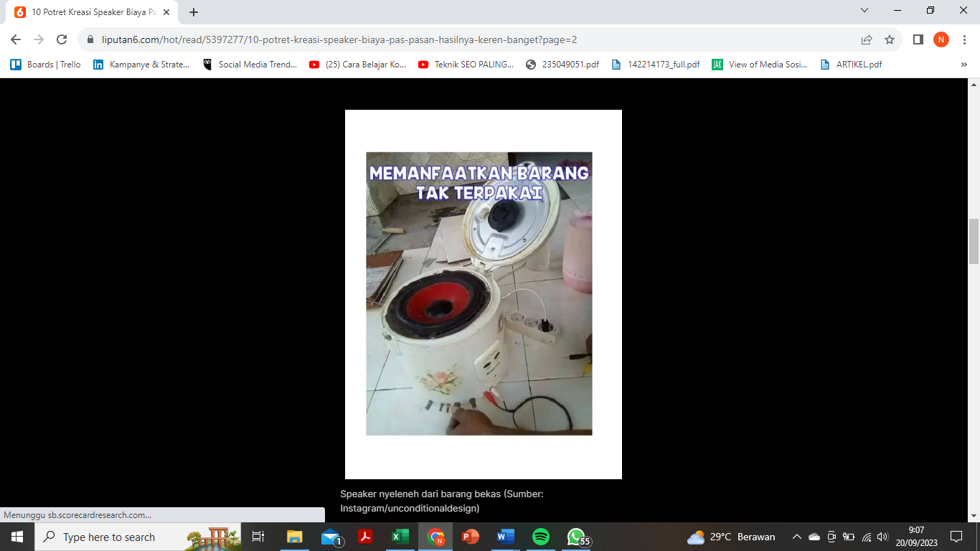Open Chrome side panel icon
Screen dimensions: 980x551
(918, 40)
